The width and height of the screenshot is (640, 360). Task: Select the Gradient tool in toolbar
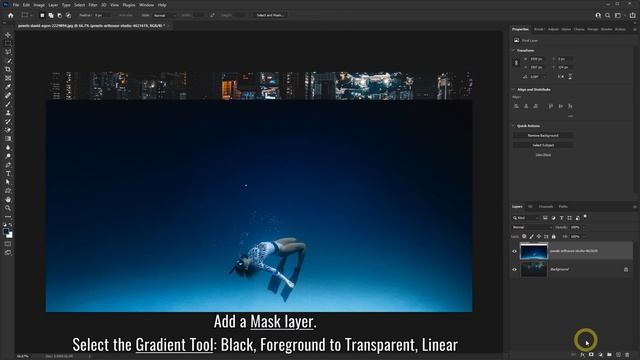(8, 139)
